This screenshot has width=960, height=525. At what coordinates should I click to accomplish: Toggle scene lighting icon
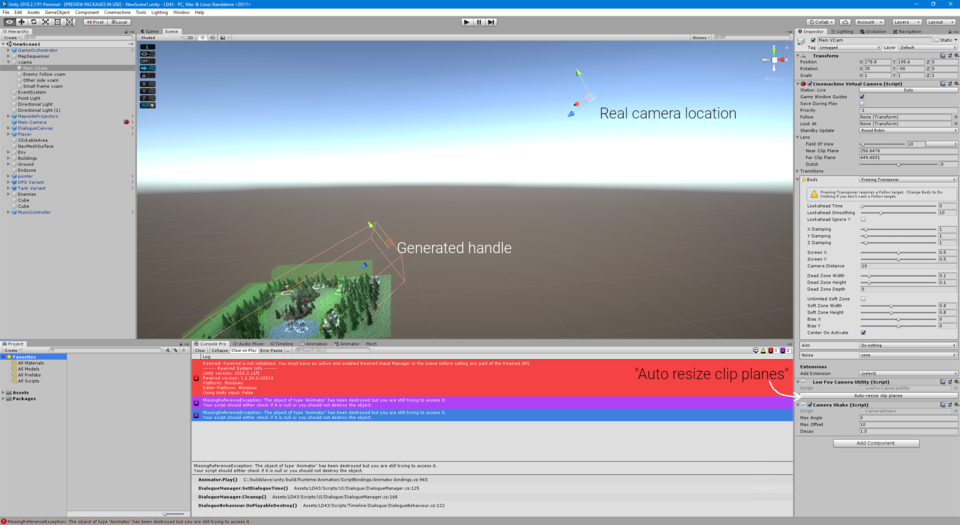click(202, 37)
